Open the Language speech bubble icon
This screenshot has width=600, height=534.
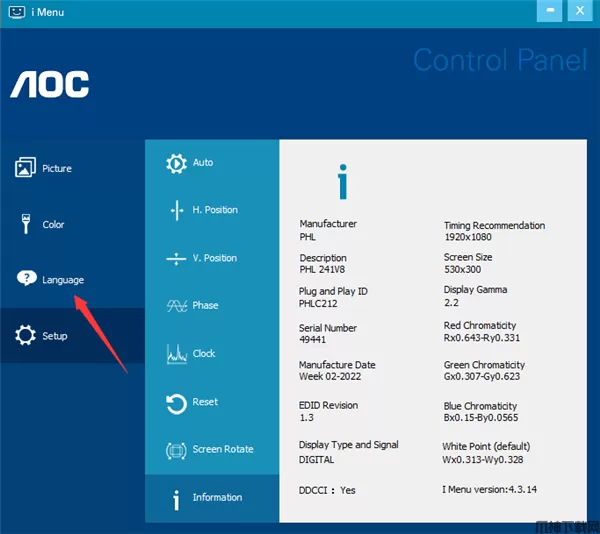pos(26,280)
